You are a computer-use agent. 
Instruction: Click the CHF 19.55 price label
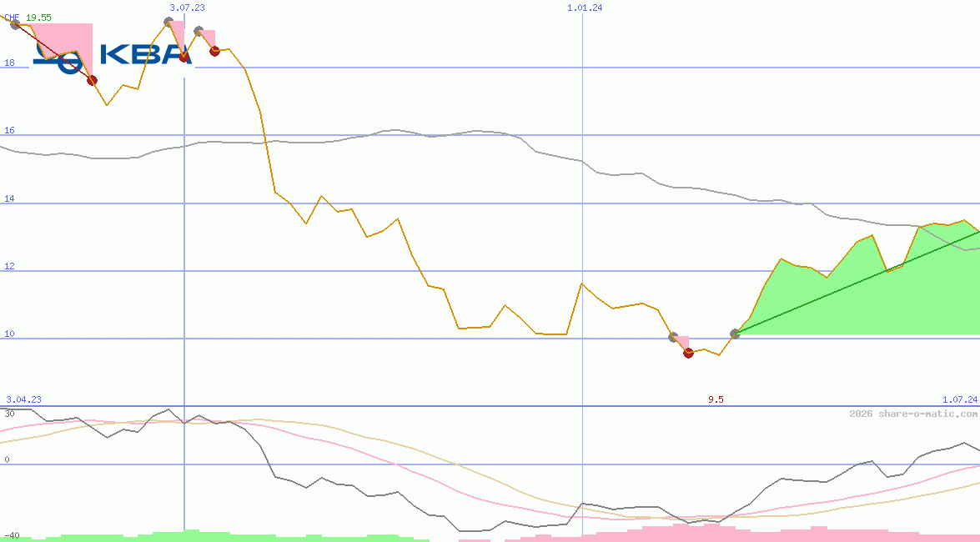(28, 17)
